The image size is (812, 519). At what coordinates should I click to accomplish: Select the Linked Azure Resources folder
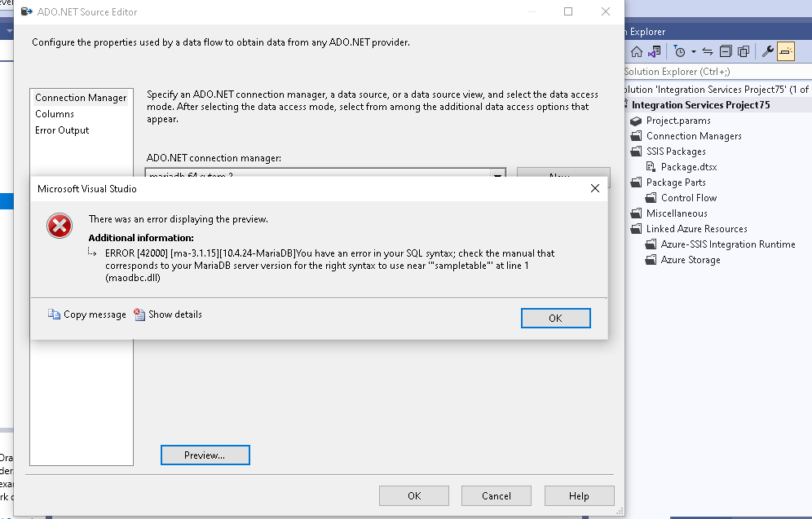click(696, 229)
